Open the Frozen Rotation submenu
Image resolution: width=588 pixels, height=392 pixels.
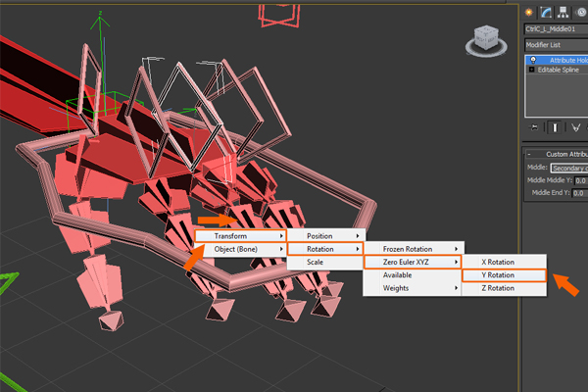pos(414,249)
